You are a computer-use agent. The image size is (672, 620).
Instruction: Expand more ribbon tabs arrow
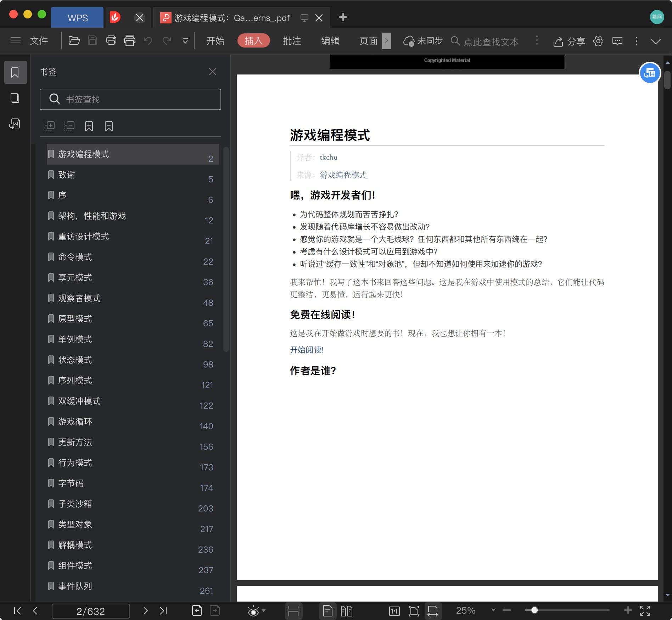[387, 41]
